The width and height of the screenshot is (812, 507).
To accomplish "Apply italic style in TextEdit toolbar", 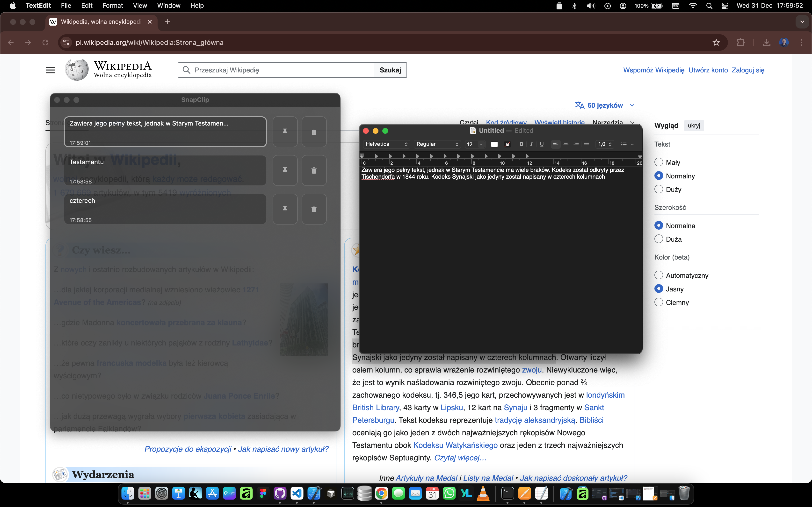I will pos(531,144).
